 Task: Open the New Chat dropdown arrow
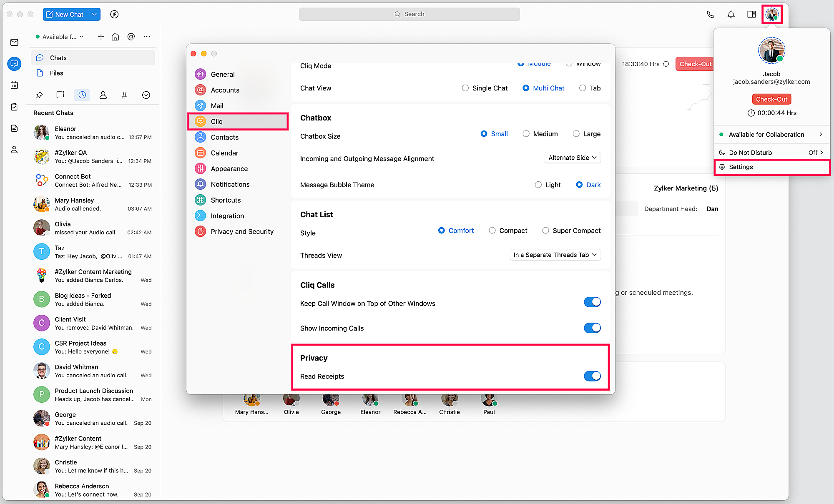coord(95,14)
